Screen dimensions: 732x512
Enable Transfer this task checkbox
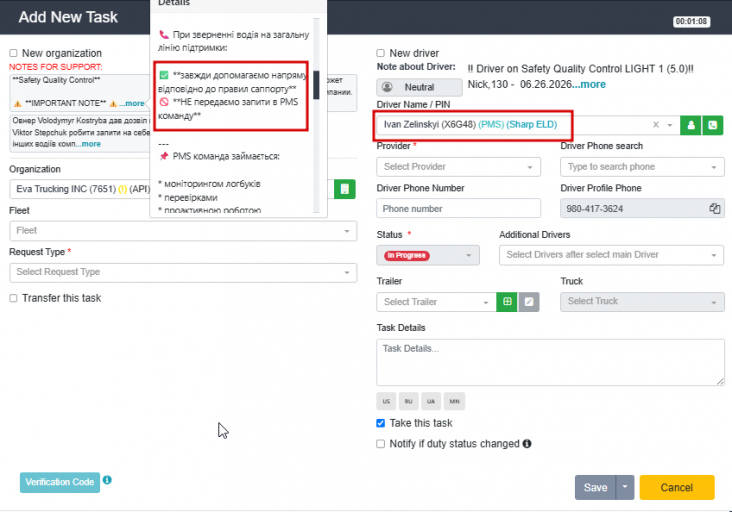tap(14, 298)
